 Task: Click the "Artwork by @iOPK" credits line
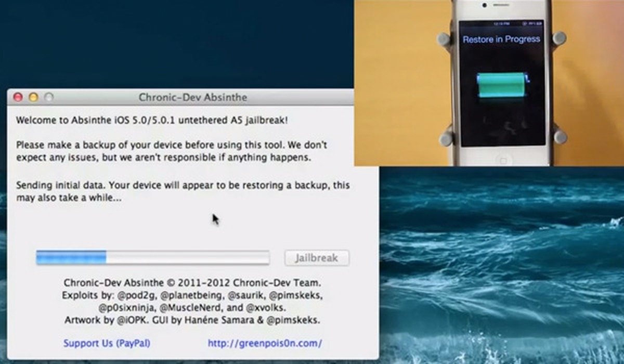[x=192, y=320]
